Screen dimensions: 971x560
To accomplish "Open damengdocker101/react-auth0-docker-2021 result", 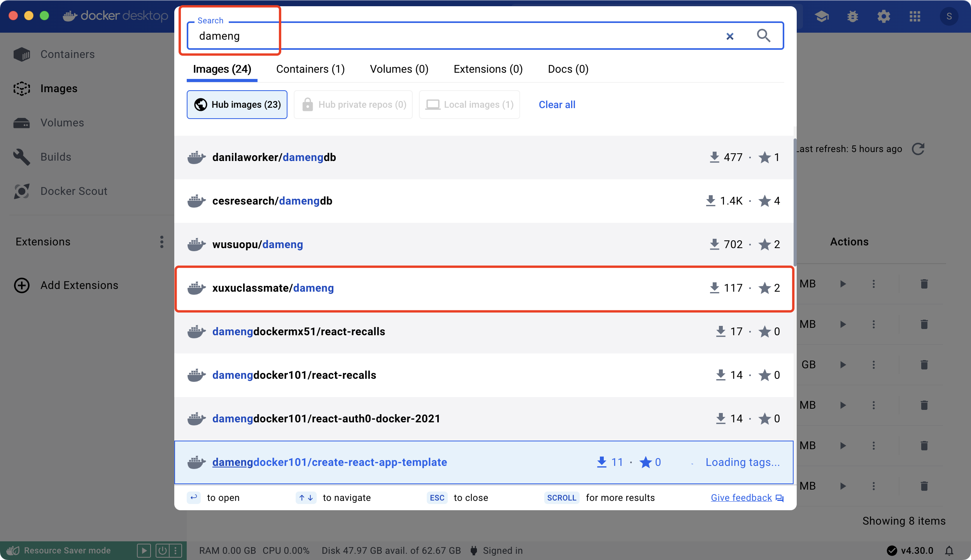I will pos(484,419).
